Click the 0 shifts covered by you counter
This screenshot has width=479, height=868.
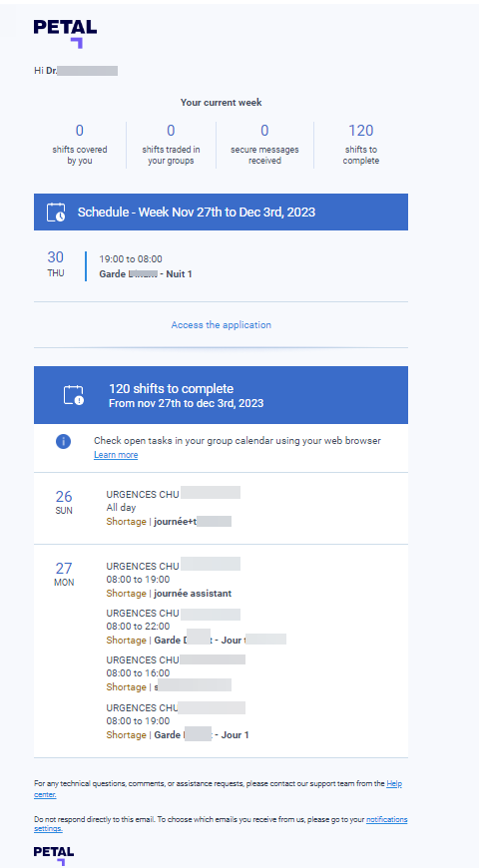(80, 145)
